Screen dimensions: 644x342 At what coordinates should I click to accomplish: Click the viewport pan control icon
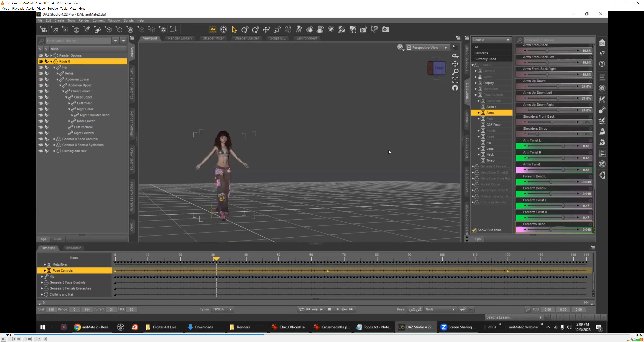(x=455, y=64)
